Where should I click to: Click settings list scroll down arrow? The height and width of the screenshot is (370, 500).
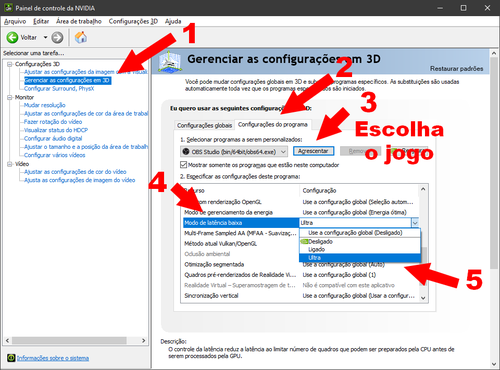[423, 298]
